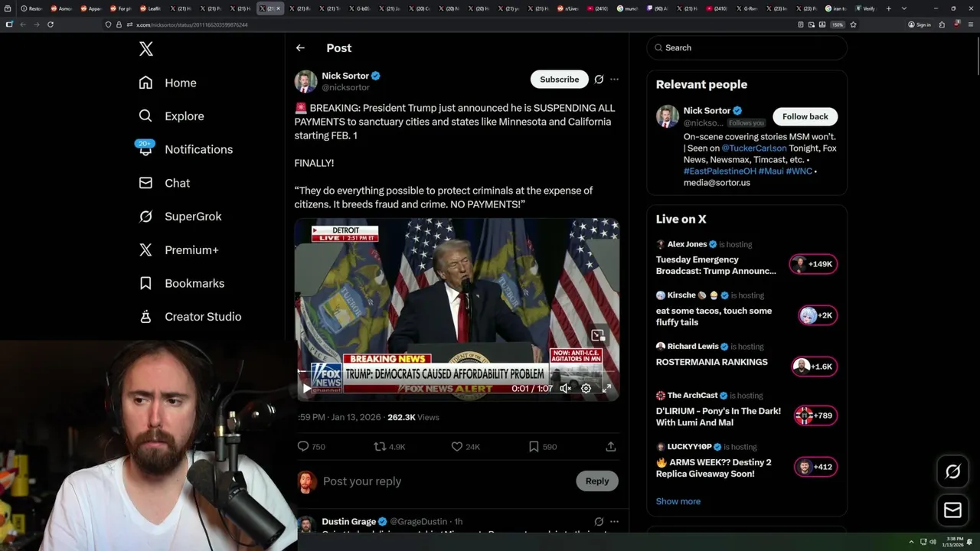Click the @nicksortor handle on the post

[345, 88]
